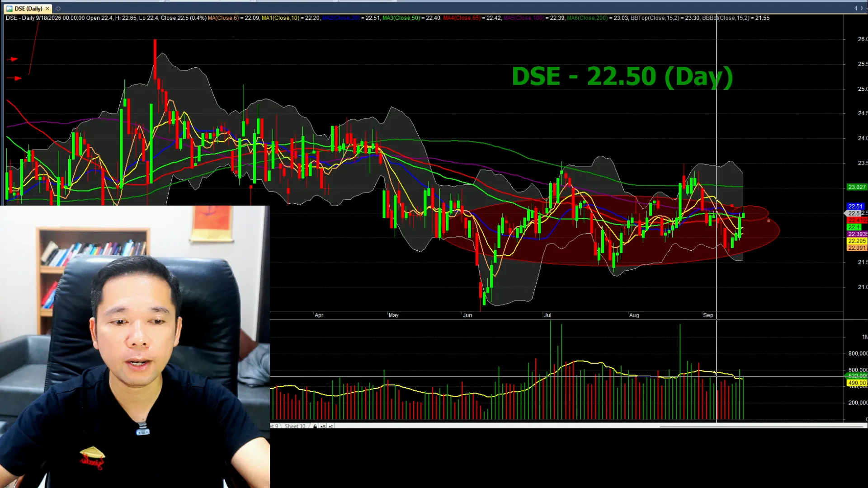Click the chart icon on DSE tab
868x488 pixels.
tap(9, 9)
